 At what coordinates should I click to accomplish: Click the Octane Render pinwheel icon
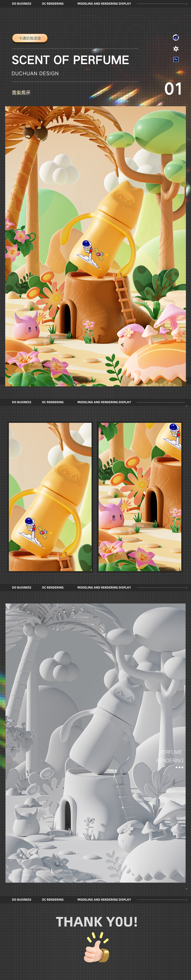[176, 49]
